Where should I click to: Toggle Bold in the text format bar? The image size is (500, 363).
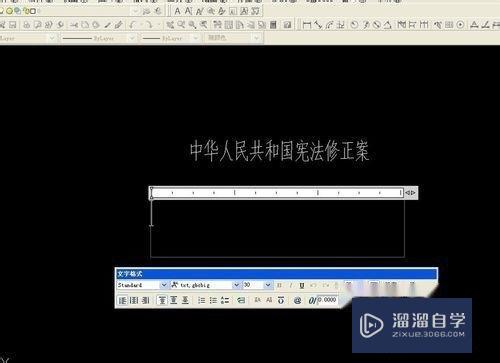coord(279,285)
